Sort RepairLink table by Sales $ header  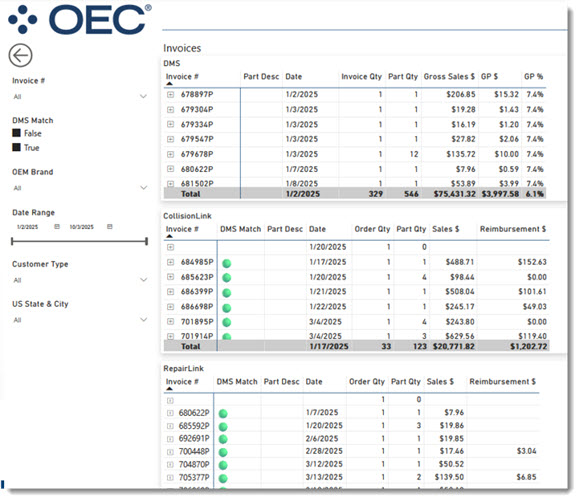pos(440,381)
